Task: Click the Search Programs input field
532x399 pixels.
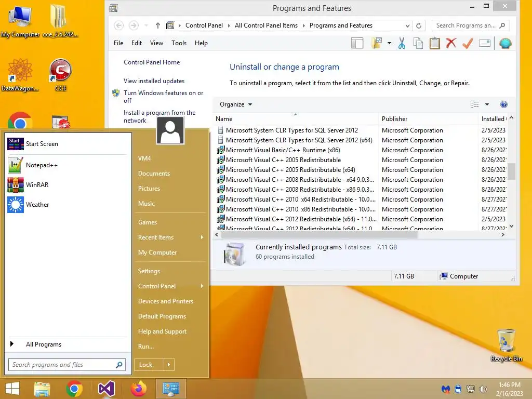Action: [470, 25]
